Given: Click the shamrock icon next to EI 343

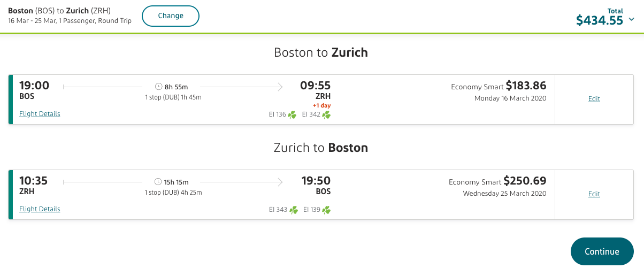Looking at the screenshot, I should click(294, 210).
